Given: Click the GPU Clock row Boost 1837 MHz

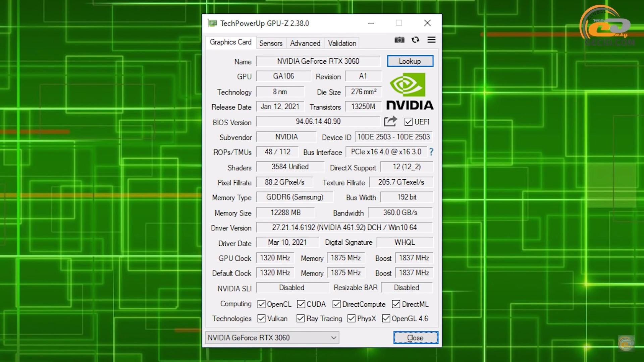Looking at the screenshot, I should [414, 258].
